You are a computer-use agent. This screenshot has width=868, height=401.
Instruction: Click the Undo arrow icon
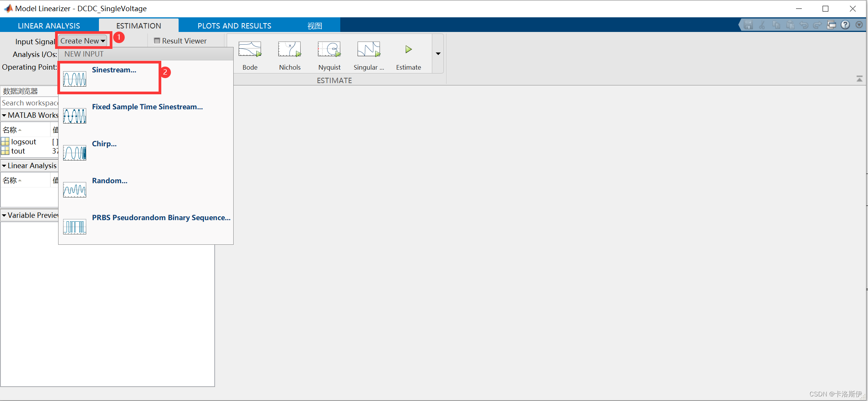(804, 25)
